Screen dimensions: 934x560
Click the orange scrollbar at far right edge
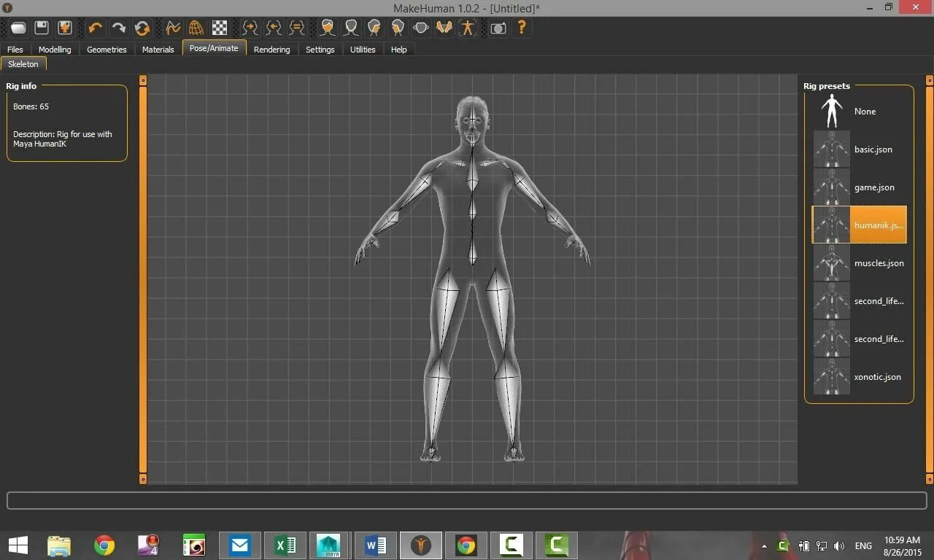click(930, 280)
